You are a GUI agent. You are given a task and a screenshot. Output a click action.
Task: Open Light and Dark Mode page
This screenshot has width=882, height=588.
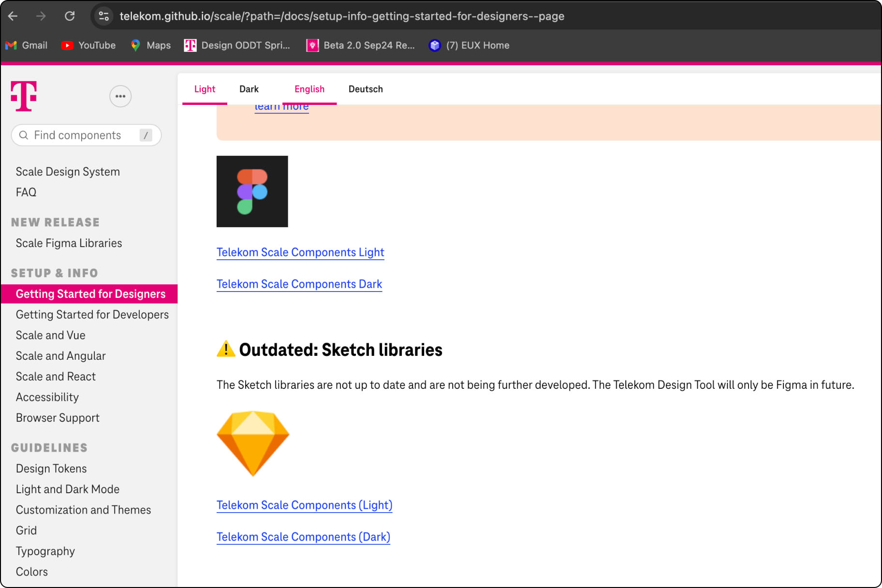pos(68,489)
